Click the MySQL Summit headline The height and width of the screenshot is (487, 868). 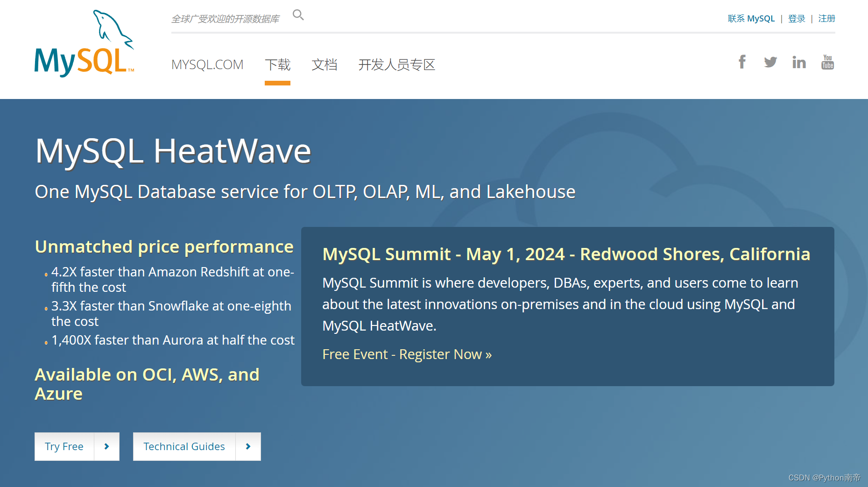coord(566,254)
